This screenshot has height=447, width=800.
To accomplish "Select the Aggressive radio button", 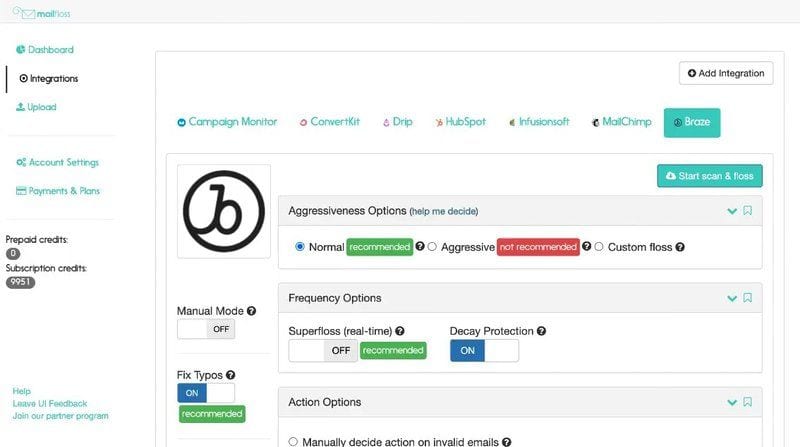I will 432,246.
